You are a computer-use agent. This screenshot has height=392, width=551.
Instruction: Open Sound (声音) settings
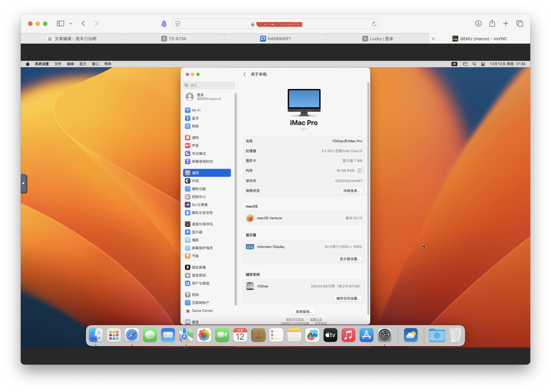click(207, 146)
